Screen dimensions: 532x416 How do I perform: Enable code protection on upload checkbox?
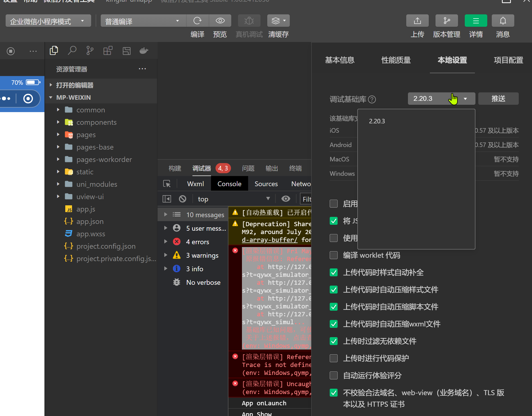(334, 358)
